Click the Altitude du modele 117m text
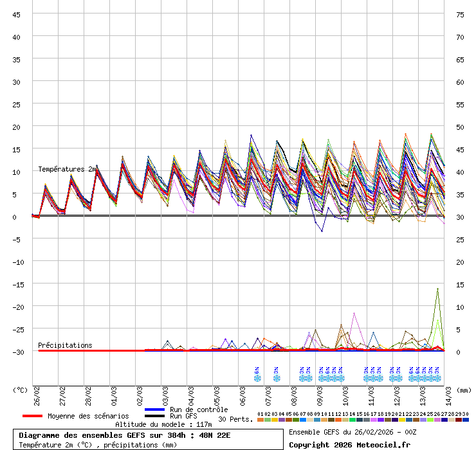 (x=163, y=424)
